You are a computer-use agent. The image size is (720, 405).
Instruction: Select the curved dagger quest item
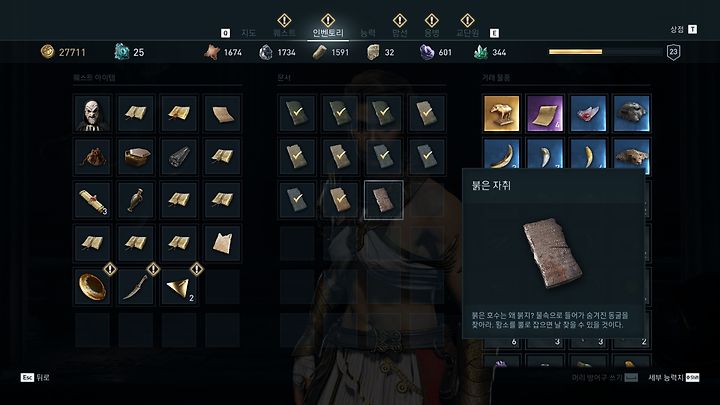click(x=135, y=287)
